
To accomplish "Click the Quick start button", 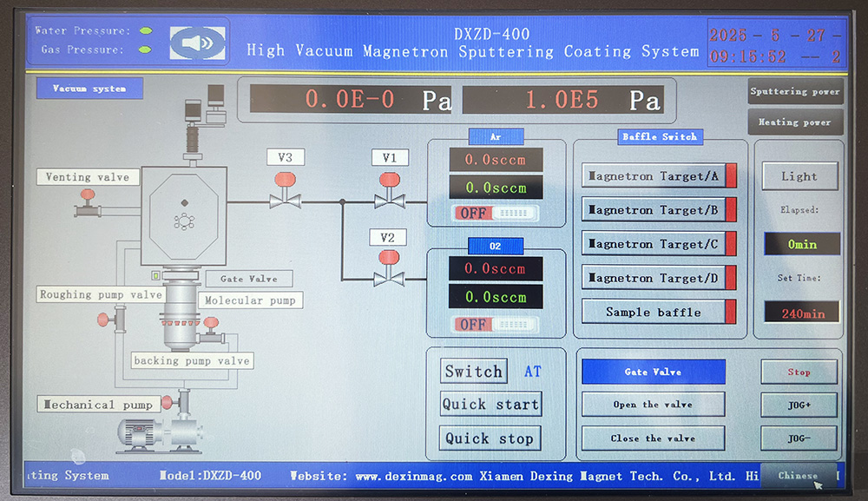I will point(490,405).
